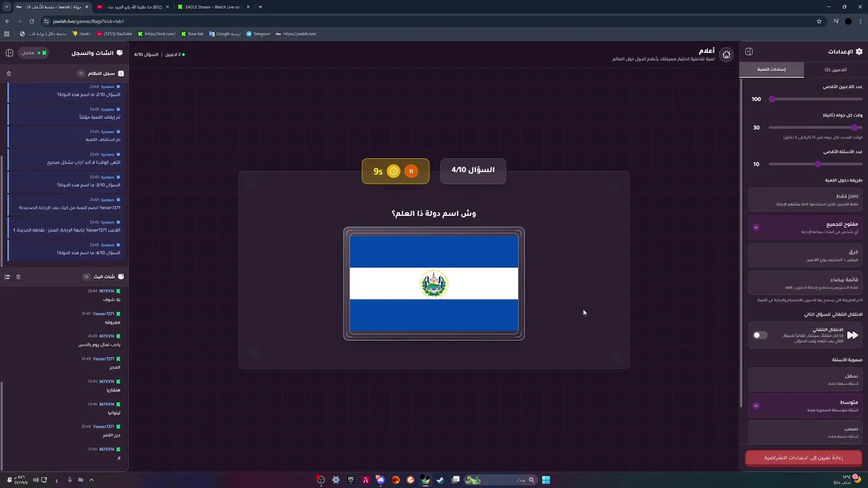Select the قائمة بيضاء whitelist mode
Viewport: 868px width, 488px height.
[x=806, y=283]
